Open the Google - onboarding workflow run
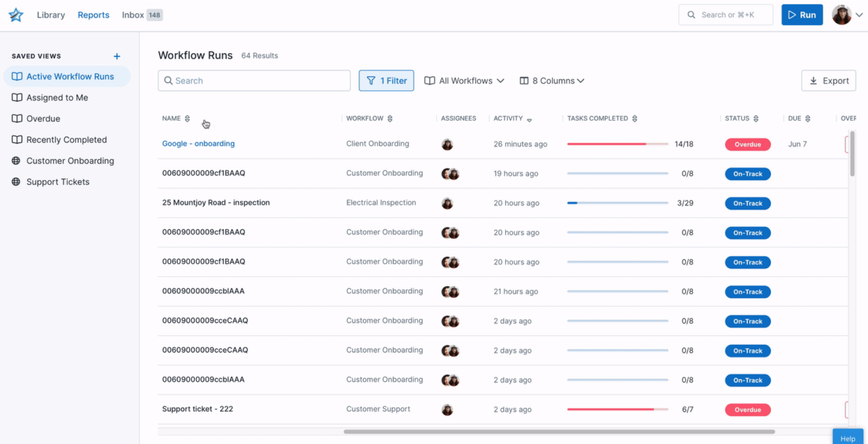Image resolution: width=868 pixels, height=444 pixels. [x=198, y=144]
